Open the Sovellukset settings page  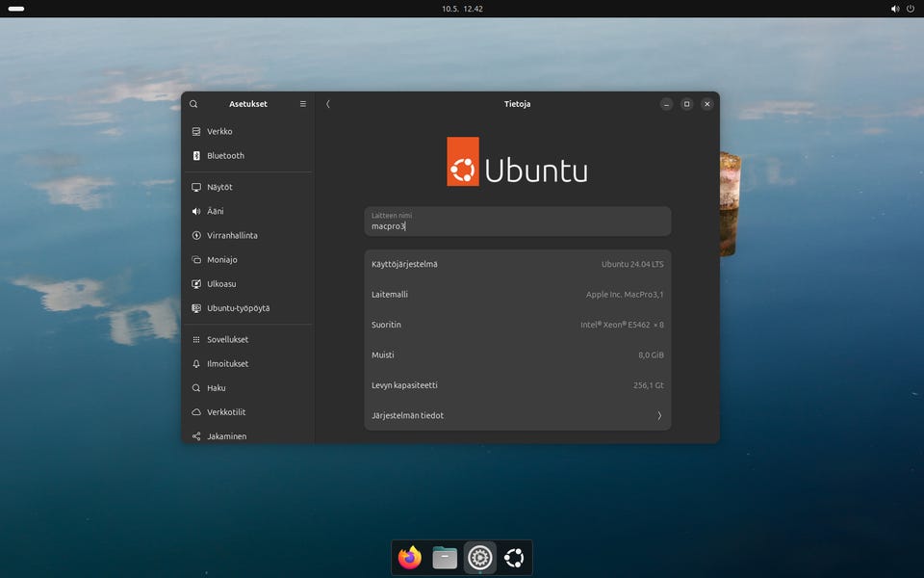pyautogui.click(x=248, y=340)
